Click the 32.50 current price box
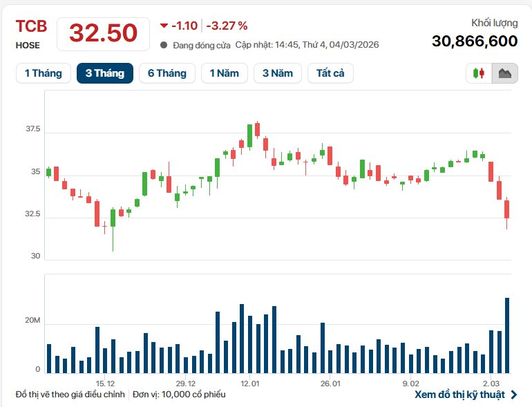Viewport: 532px width, 407px height. [103, 34]
